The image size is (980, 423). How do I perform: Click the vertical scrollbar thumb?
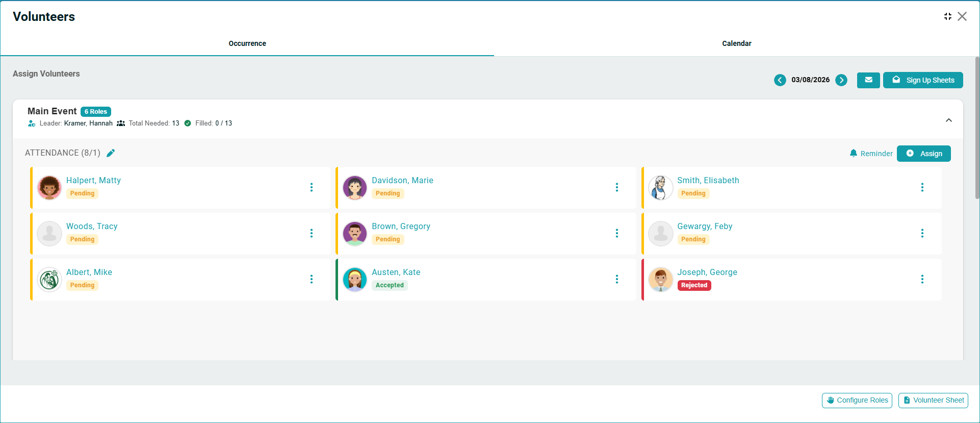coord(977,128)
